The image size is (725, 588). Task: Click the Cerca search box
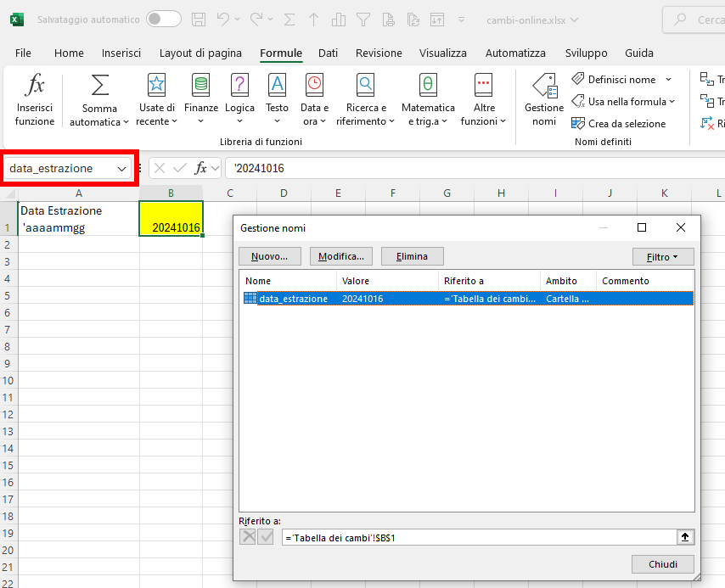(696, 20)
